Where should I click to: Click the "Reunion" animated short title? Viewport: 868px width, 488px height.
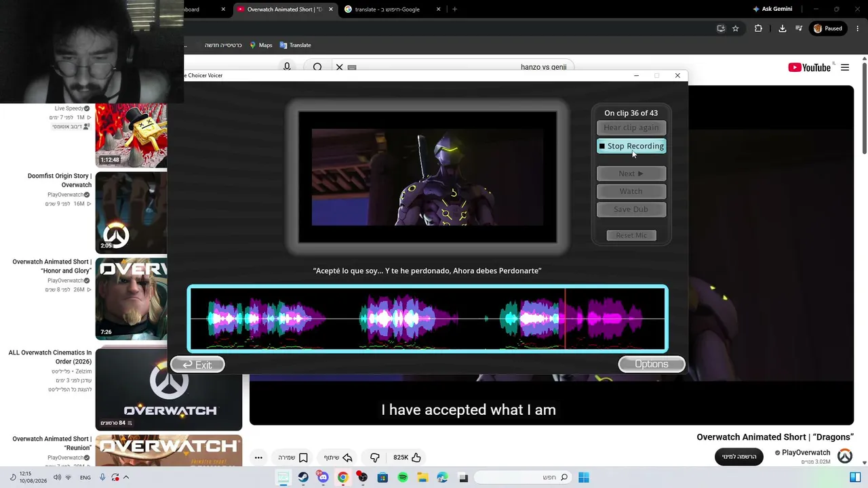pyautogui.click(x=52, y=443)
